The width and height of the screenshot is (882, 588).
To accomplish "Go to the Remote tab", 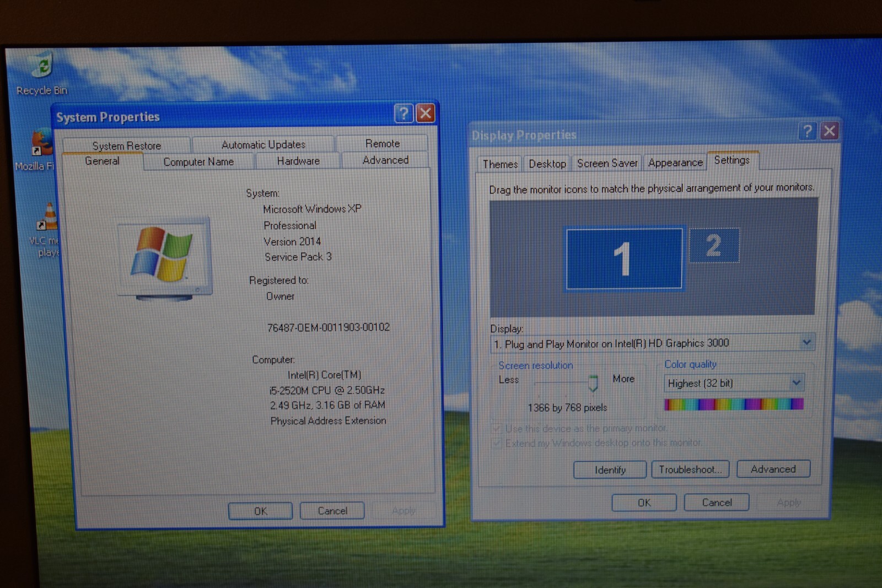I will click(x=383, y=143).
